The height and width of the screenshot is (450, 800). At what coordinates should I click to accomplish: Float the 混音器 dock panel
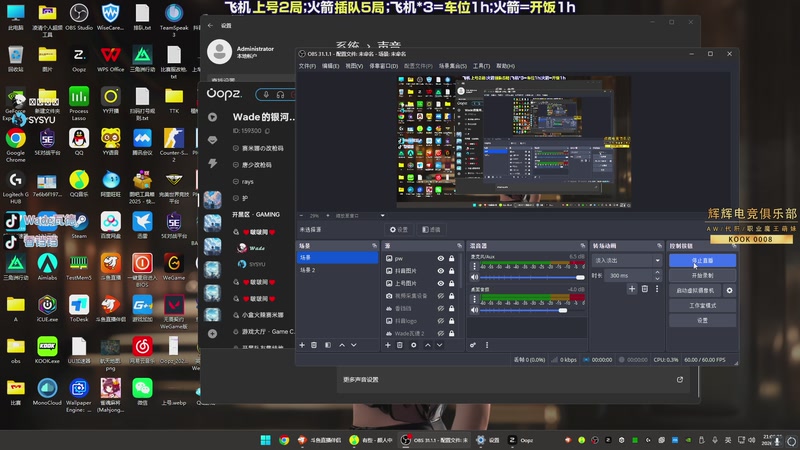(582, 246)
